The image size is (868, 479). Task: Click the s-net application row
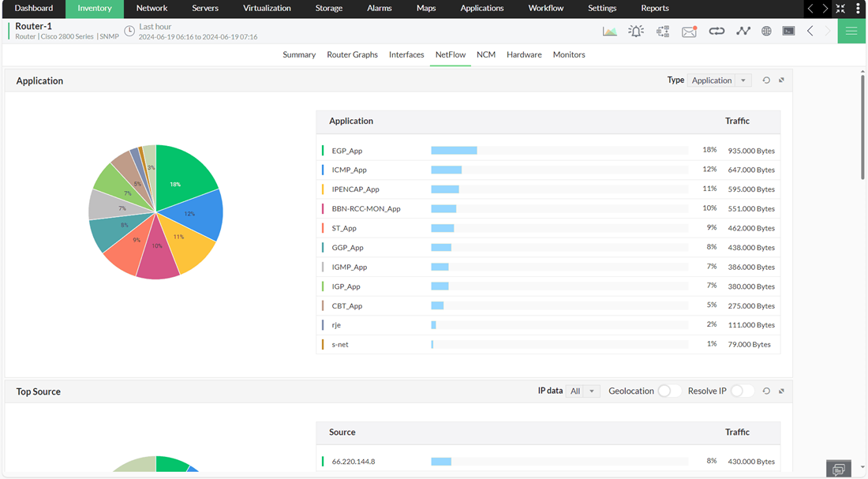point(548,344)
